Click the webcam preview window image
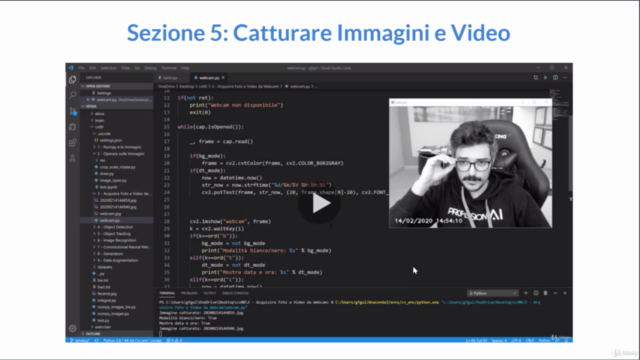This screenshot has height=360, width=640. pos(471,167)
